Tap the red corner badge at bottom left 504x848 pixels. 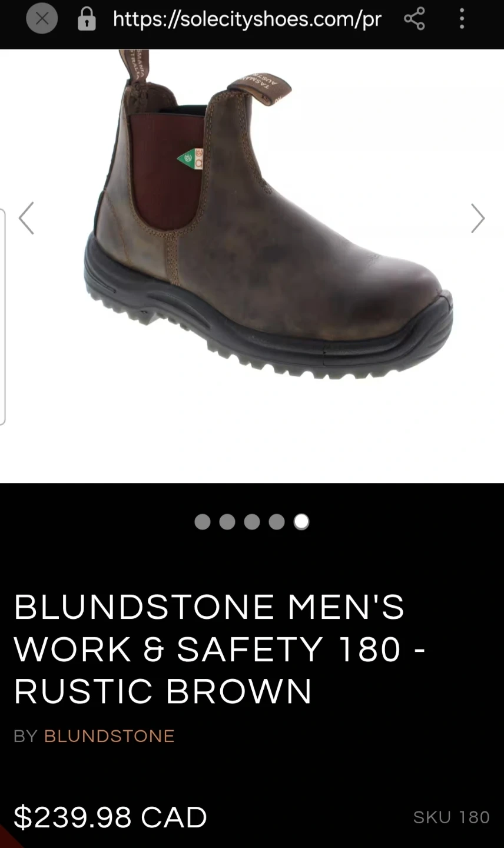pyautogui.click(x=8, y=838)
